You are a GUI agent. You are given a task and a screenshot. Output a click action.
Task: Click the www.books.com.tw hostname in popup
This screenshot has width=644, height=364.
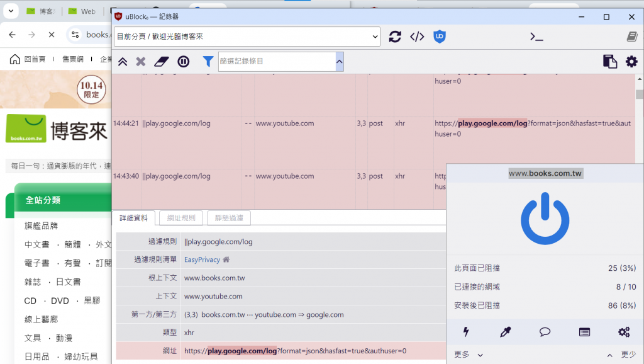[545, 174]
